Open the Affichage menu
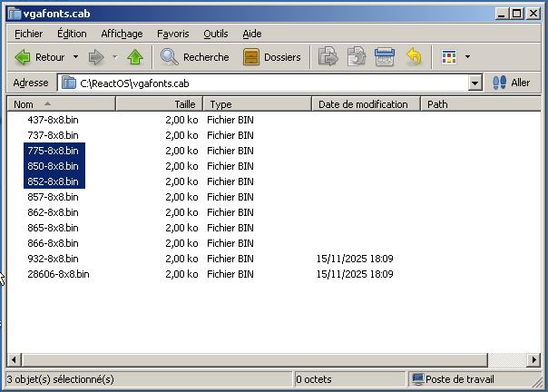Image resolution: width=548 pixels, height=392 pixels. (x=122, y=34)
